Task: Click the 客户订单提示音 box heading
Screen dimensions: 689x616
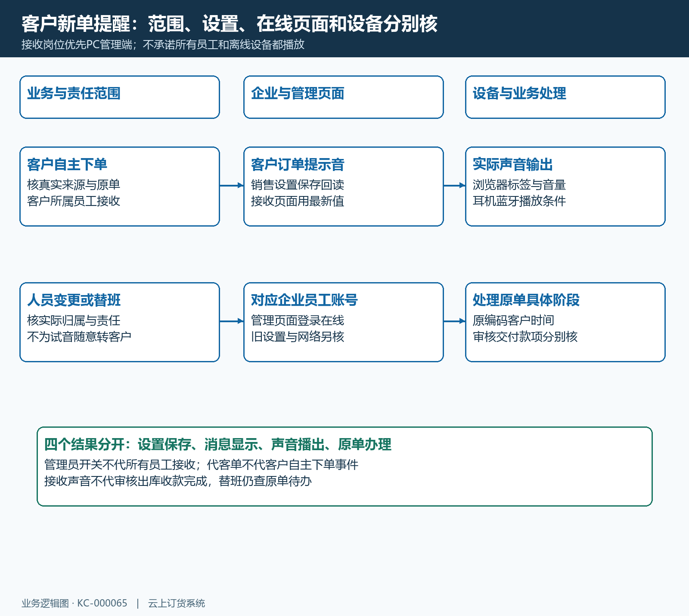Action: click(298, 164)
